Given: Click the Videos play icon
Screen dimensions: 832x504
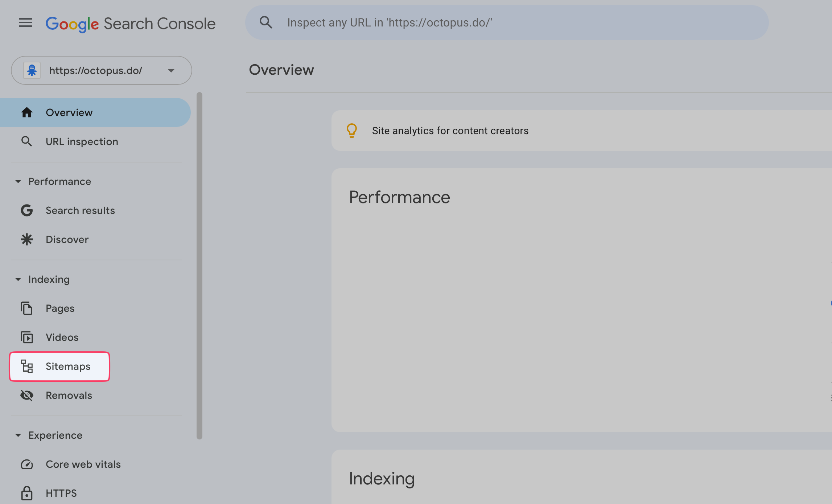Looking at the screenshot, I should 27,337.
